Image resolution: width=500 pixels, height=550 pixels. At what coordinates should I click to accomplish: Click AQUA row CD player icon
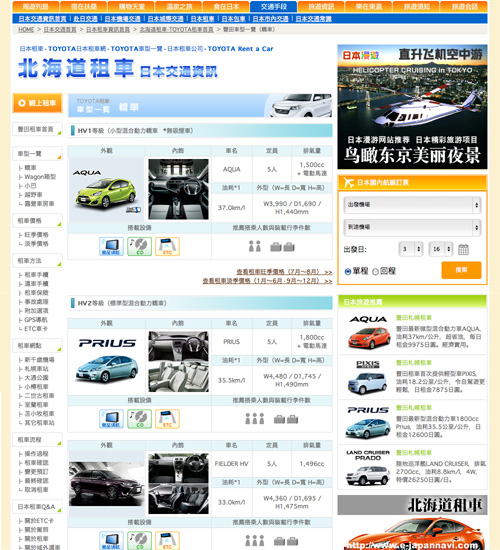139,246
